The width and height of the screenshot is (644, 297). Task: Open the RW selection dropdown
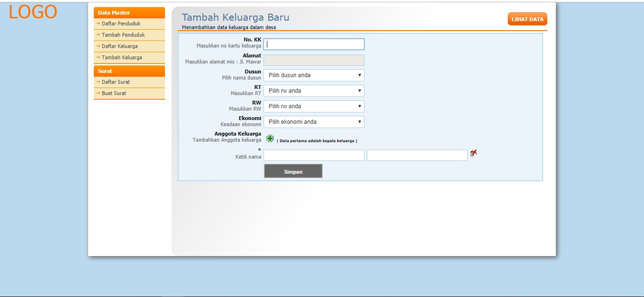314,106
